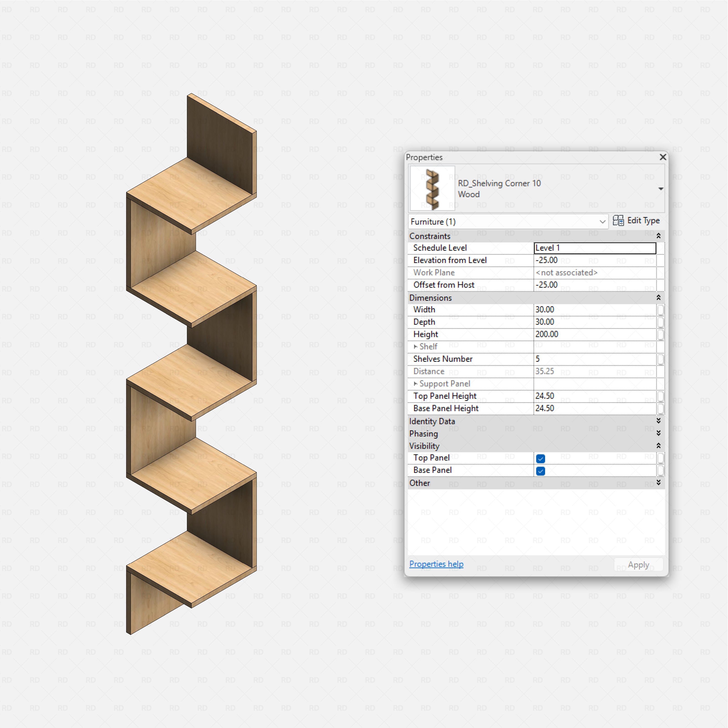Expand the Support Panel parameter group

click(x=416, y=384)
